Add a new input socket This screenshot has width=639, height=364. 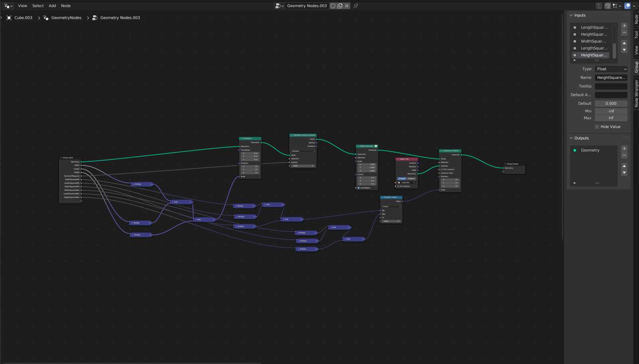(x=624, y=26)
